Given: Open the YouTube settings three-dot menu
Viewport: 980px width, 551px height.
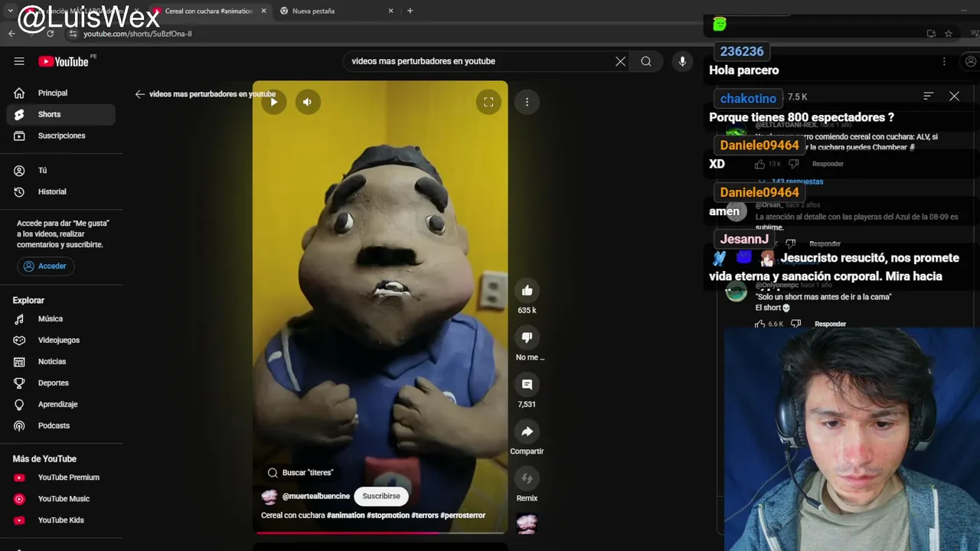Looking at the screenshot, I should click(x=944, y=61).
